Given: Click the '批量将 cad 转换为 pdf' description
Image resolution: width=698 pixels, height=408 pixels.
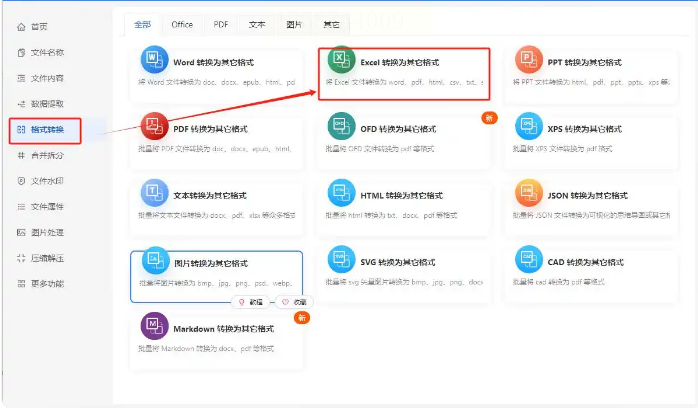Looking at the screenshot, I should [559, 282].
